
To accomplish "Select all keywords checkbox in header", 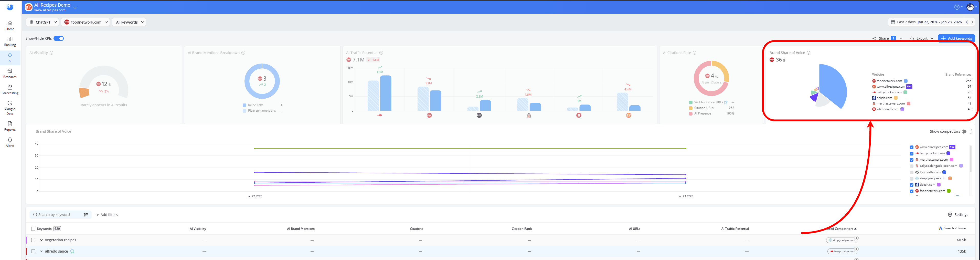I will point(33,229).
